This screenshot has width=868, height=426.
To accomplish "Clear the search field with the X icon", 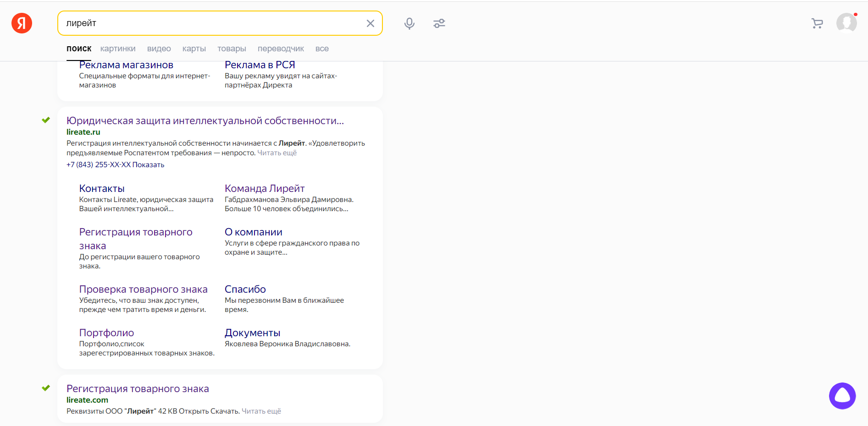I will [370, 23].
